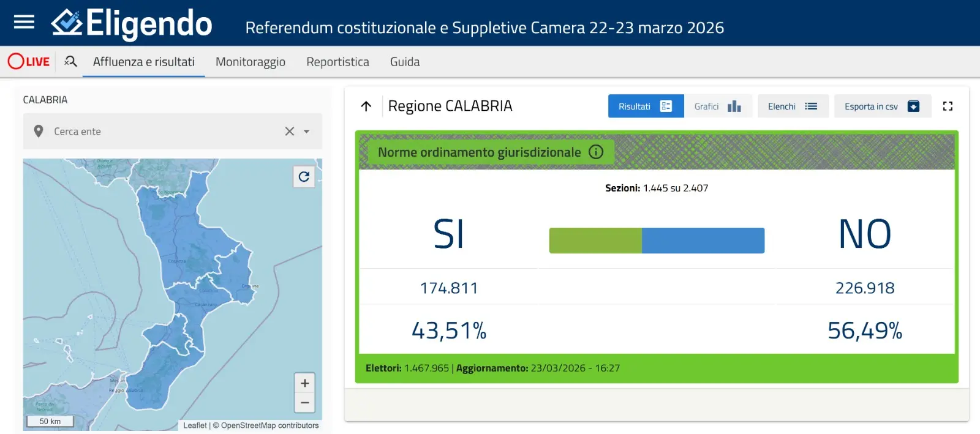Open the hamburger main menu
The image size is (980, 434).
pos(24,23)
